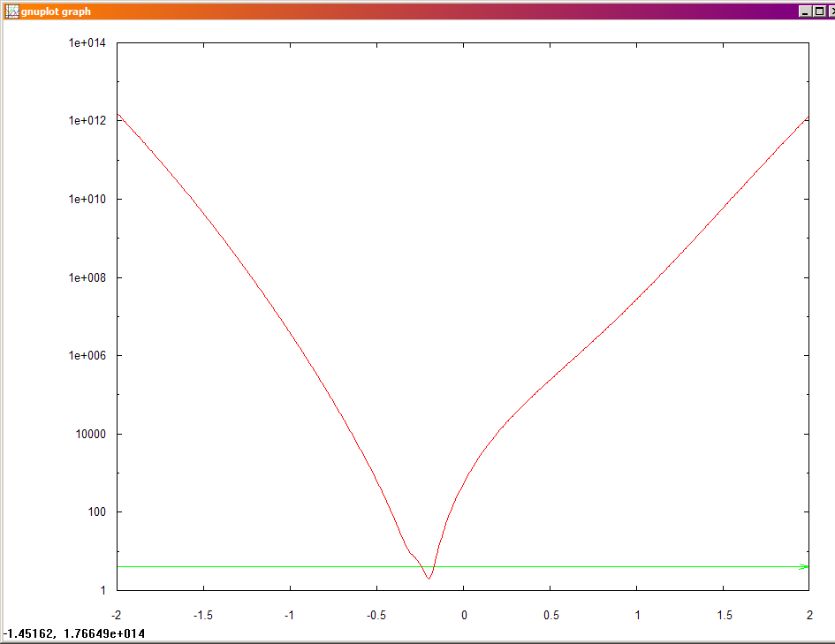Click the "gnuplot graph" title text

55,11
